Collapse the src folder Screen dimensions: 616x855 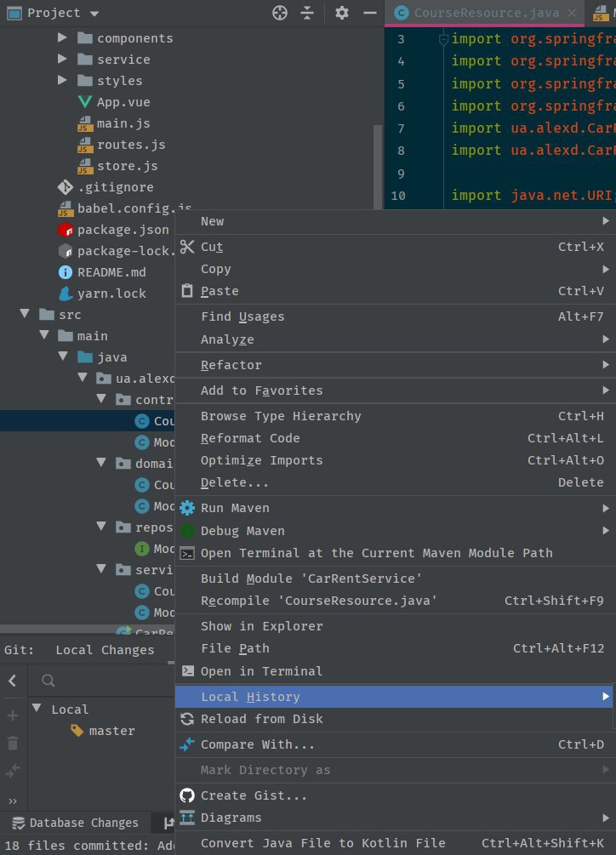pos(25,315)
